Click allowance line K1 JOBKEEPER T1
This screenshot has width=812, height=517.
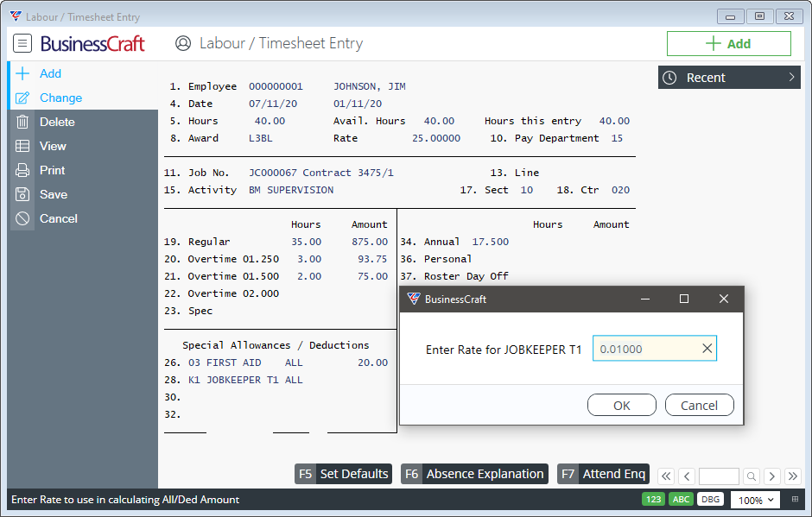pyautogui.click(x=233, y=380)
